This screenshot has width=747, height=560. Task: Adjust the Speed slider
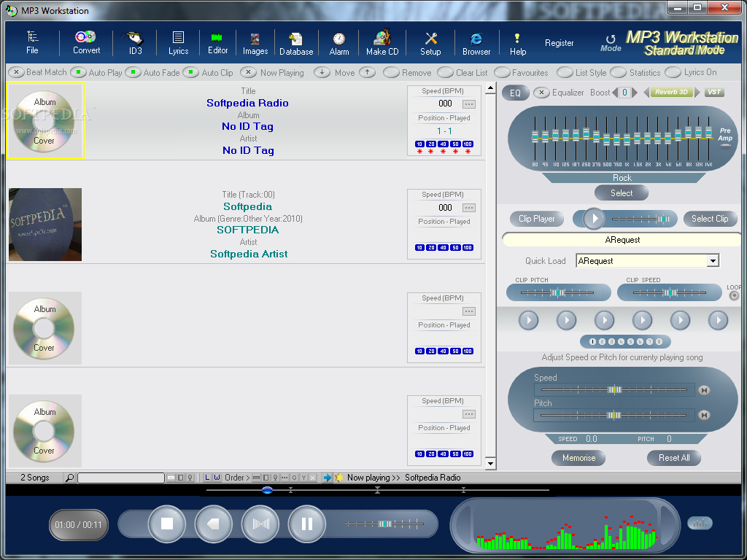click(x=614, y=390)
